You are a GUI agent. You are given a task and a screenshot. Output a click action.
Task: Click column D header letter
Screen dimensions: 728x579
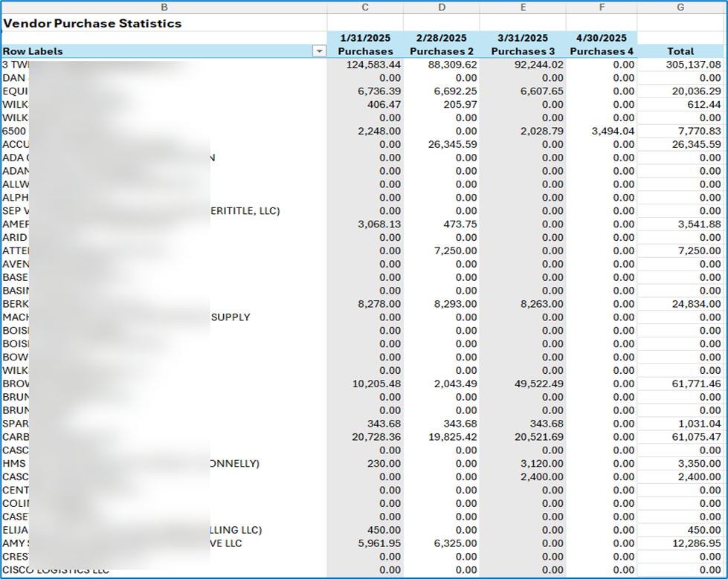[x=442, y=7]
